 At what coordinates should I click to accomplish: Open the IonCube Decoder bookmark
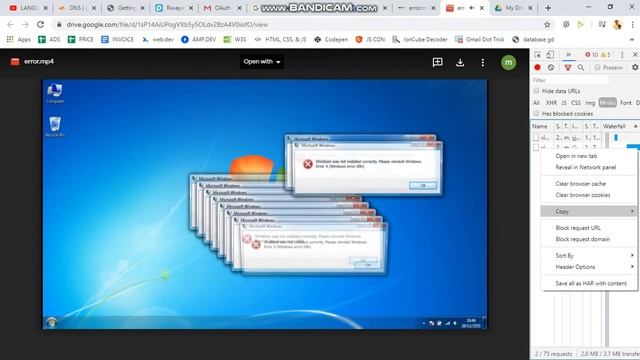pos(420,40)
